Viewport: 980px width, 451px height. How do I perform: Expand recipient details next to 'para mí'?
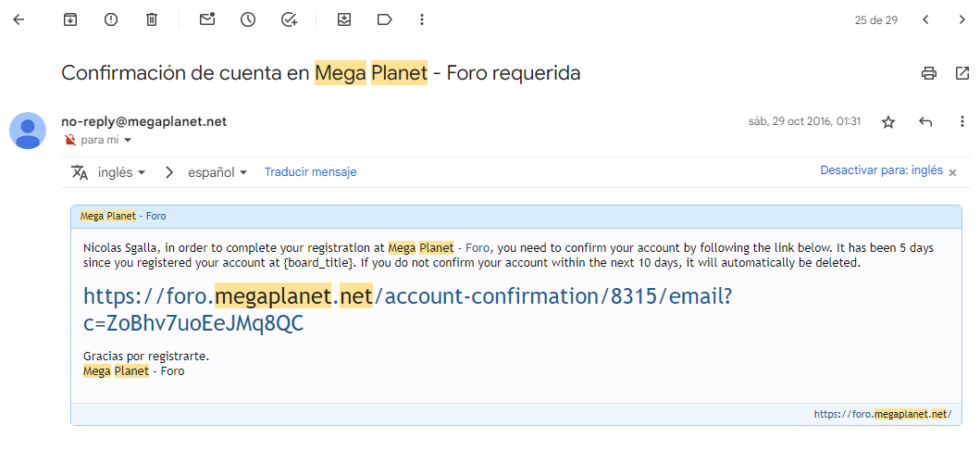click(x=128, y=141)
